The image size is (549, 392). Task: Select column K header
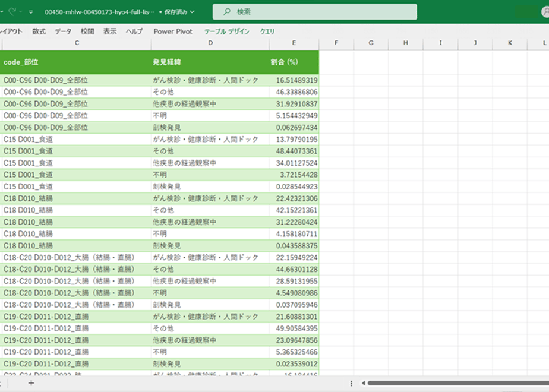coord(510,43)
